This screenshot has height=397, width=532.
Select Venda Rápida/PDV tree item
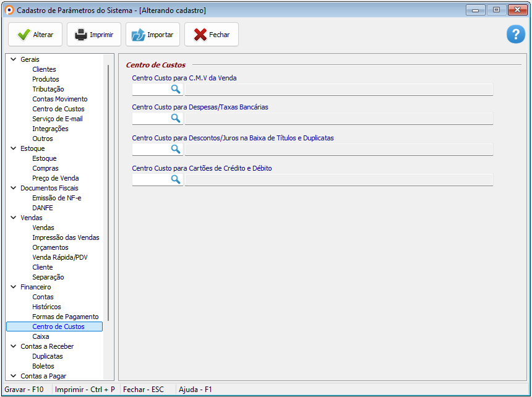coord(60,257)
